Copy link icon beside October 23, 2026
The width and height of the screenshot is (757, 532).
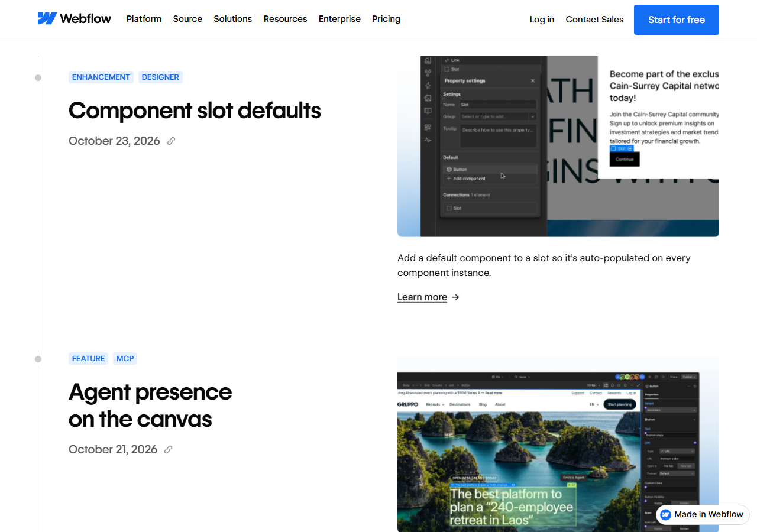(172, 141)
